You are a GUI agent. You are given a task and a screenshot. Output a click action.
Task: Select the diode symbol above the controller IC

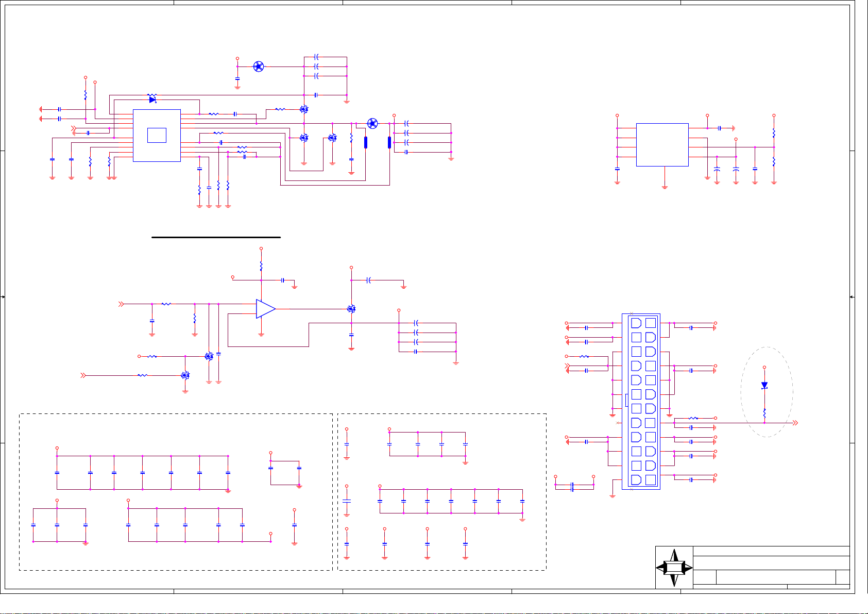point(152,99)
